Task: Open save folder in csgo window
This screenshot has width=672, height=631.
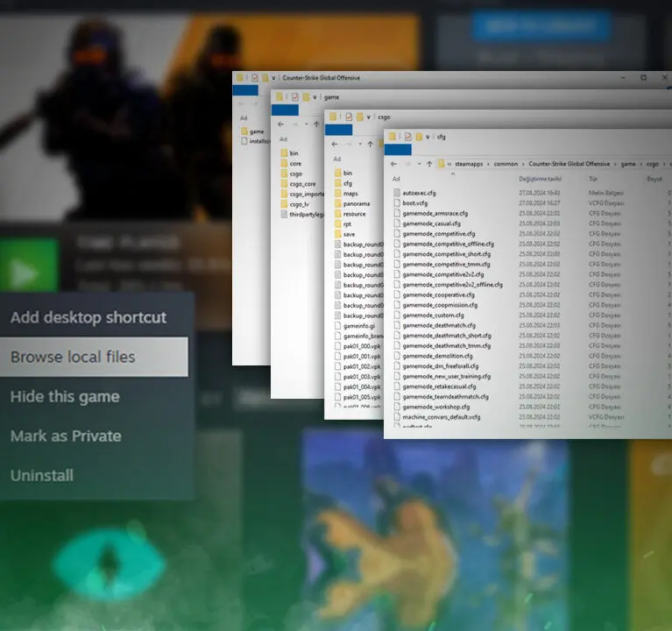Action: [x=344, y=235]
